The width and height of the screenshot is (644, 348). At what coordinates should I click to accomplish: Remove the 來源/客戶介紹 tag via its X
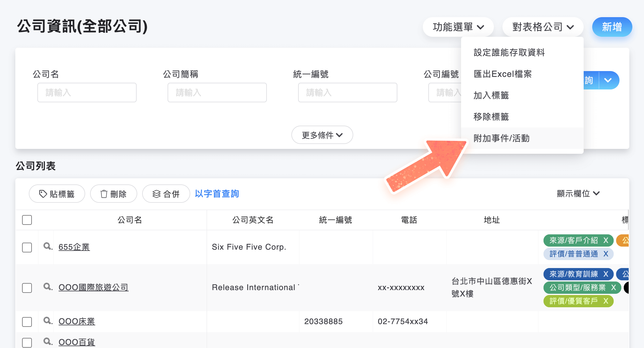coord(605,240)
